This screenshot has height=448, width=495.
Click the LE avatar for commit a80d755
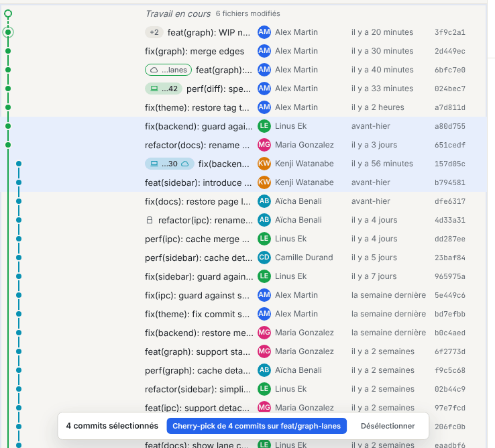point(264,126)
